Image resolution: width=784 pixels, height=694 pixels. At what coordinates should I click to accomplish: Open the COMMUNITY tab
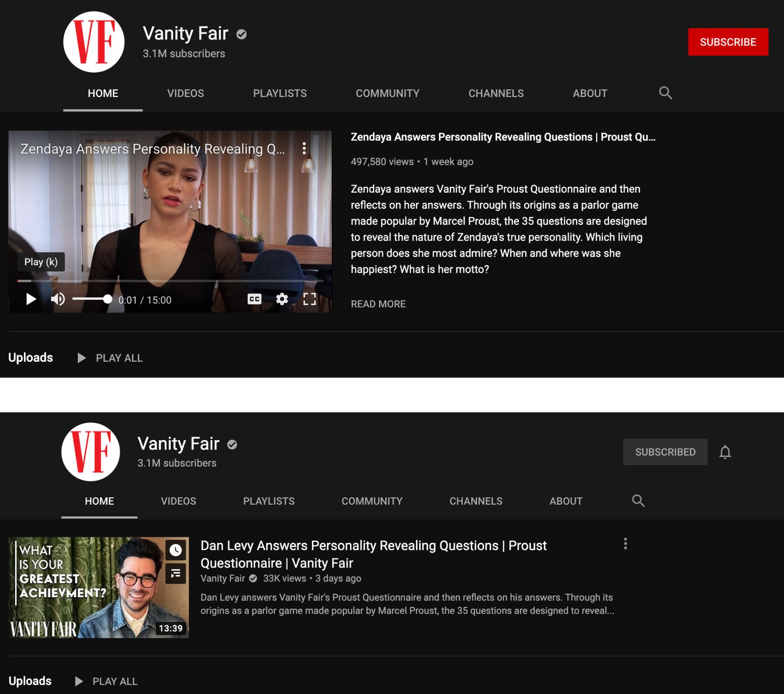coord(388,93)
